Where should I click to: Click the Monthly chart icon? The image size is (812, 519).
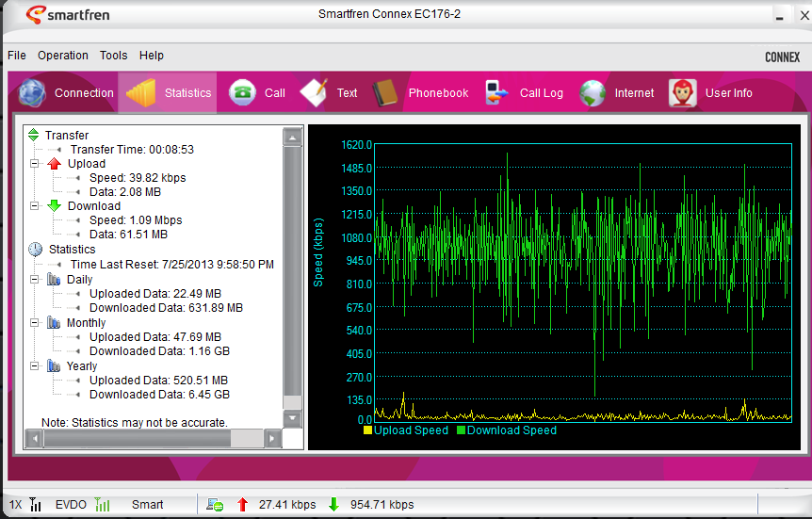click(x=54, y=323)
